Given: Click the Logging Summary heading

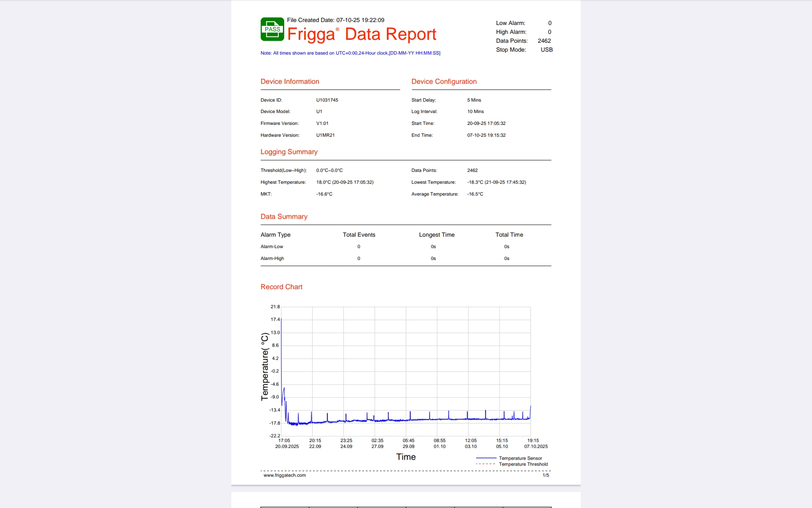Looking at the screenshot, I should click(289, 152).
